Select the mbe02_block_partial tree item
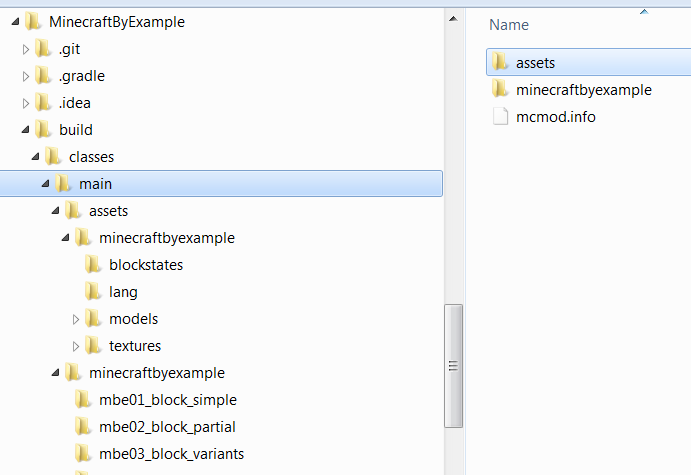The height and width of the screenshot is (475, 691). click(x=167, y=427)
